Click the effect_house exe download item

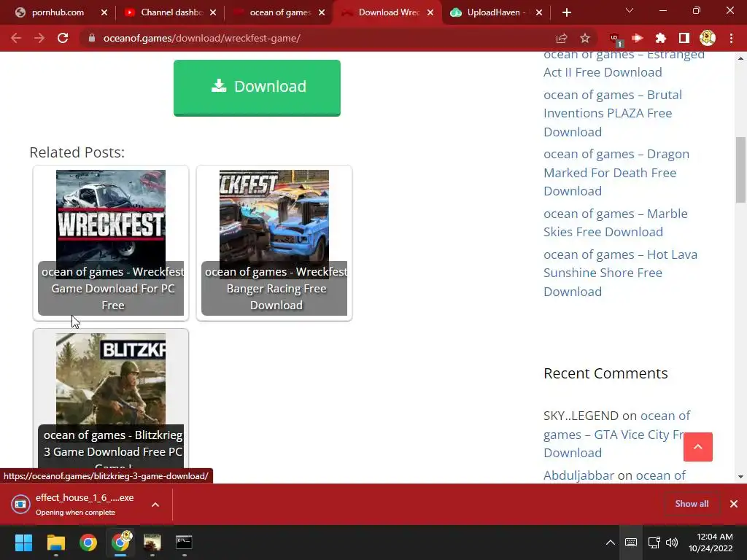(x=76, y=504)
